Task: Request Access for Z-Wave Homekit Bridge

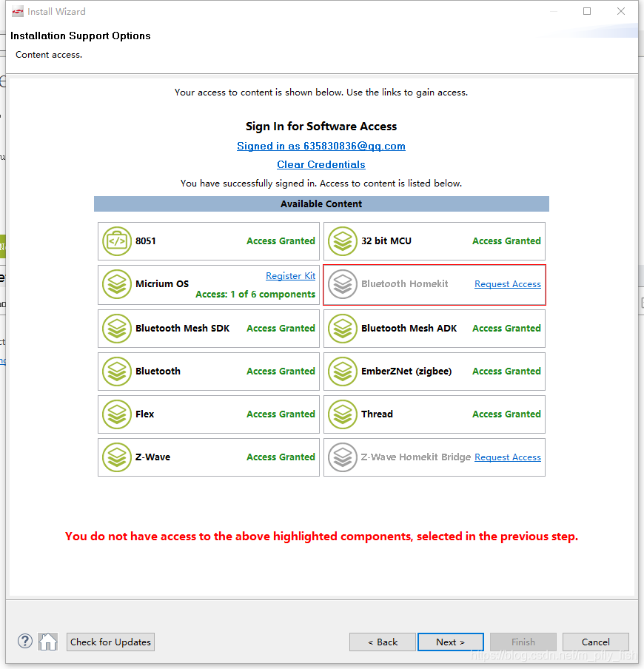Action: (x=508, y=457)
